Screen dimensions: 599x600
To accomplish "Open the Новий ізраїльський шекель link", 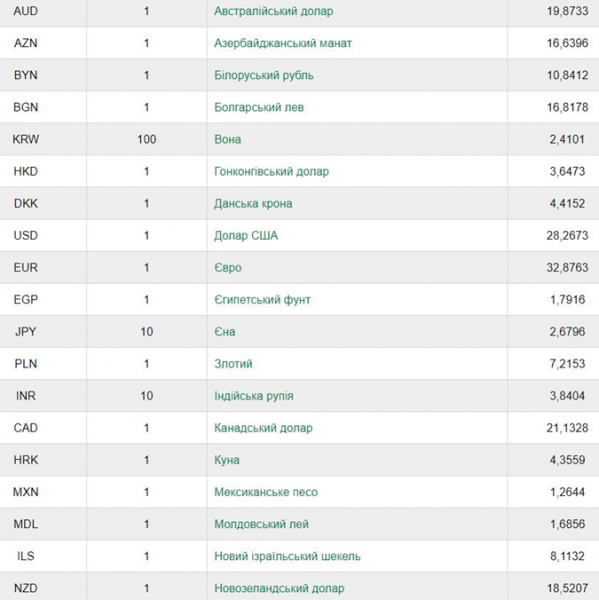I will click(287, 556).
